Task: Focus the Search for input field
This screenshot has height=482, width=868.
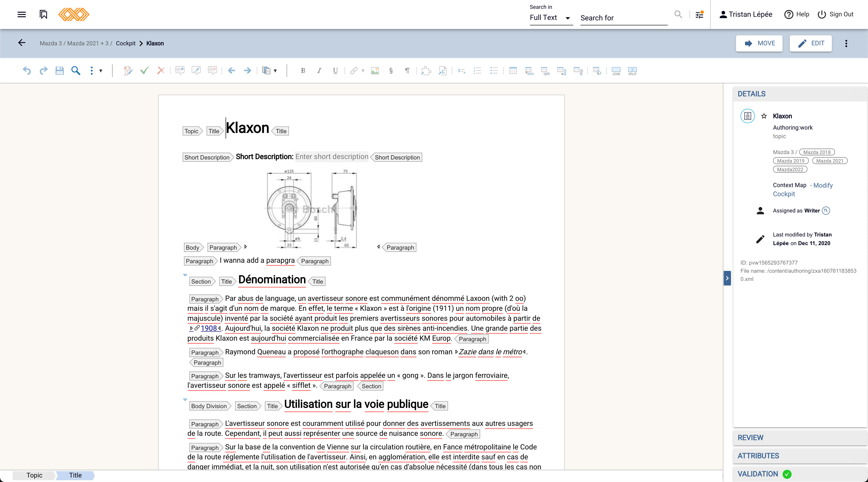Action: 624,18
